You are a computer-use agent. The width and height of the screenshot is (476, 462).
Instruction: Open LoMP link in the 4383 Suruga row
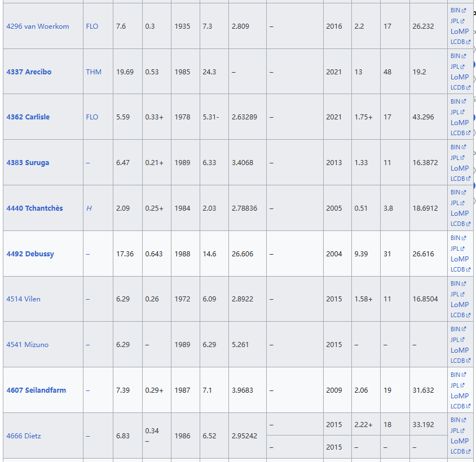click(x=459, y=168)
